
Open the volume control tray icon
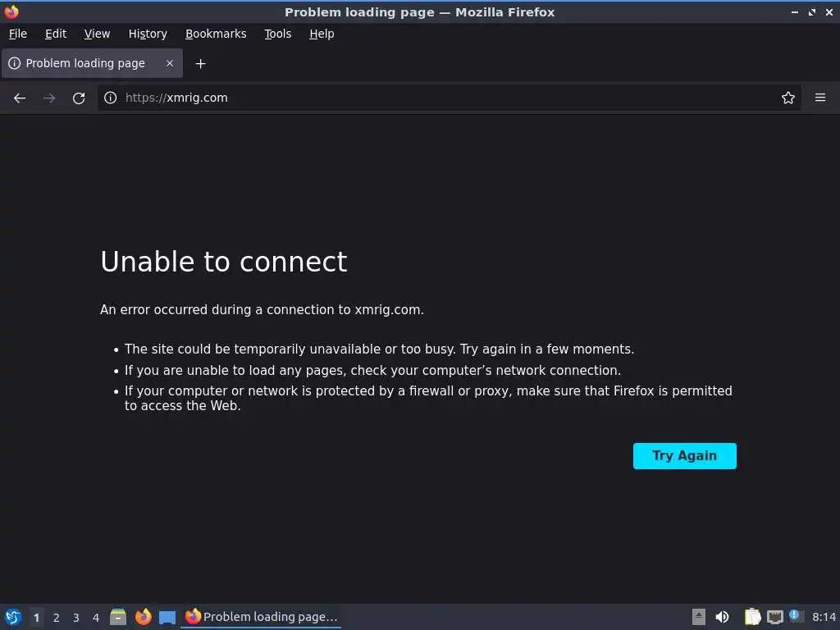(x=722, y=617)
